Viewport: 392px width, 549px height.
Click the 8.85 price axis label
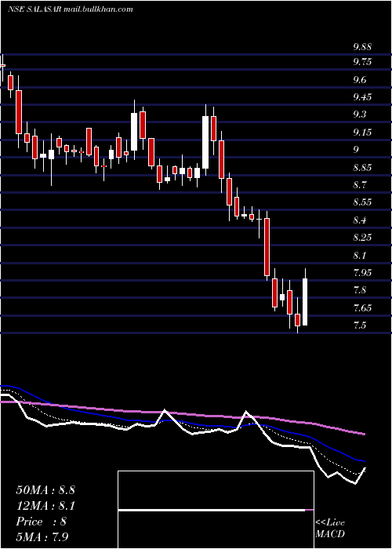tap(362, 168)
